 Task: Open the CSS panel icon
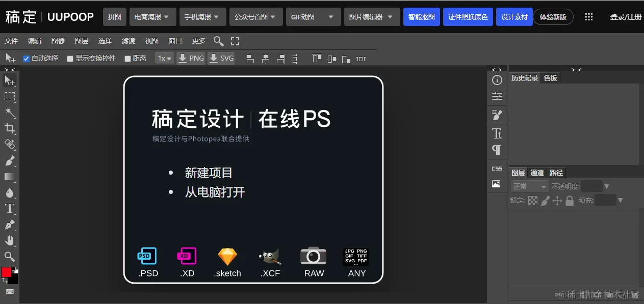pyautogui.click(x=497, y=169)
